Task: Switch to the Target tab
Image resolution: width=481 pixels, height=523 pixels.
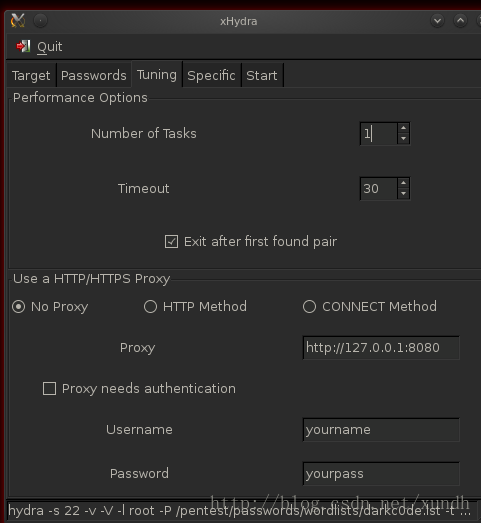Action: 31,75
